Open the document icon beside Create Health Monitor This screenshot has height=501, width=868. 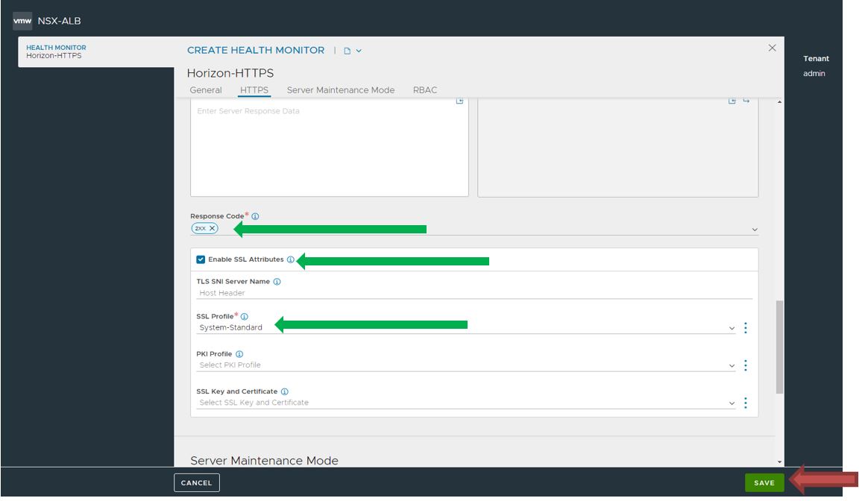pos(347,51)
